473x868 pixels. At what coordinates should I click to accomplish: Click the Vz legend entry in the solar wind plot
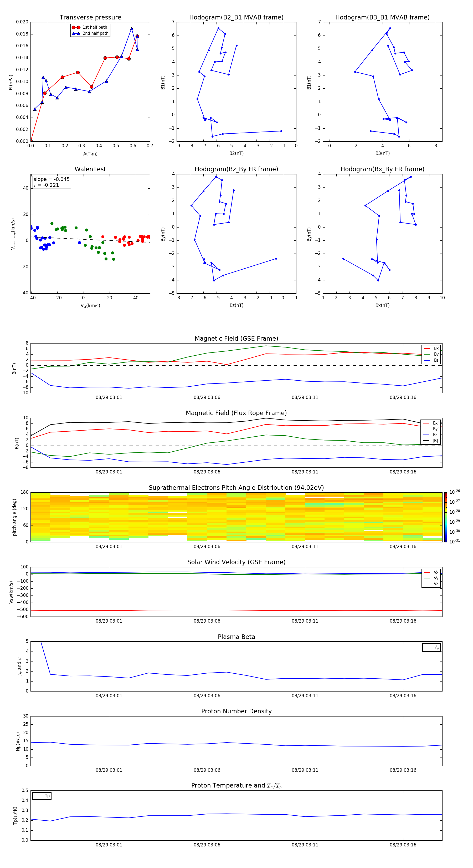[x=431, y=584]
